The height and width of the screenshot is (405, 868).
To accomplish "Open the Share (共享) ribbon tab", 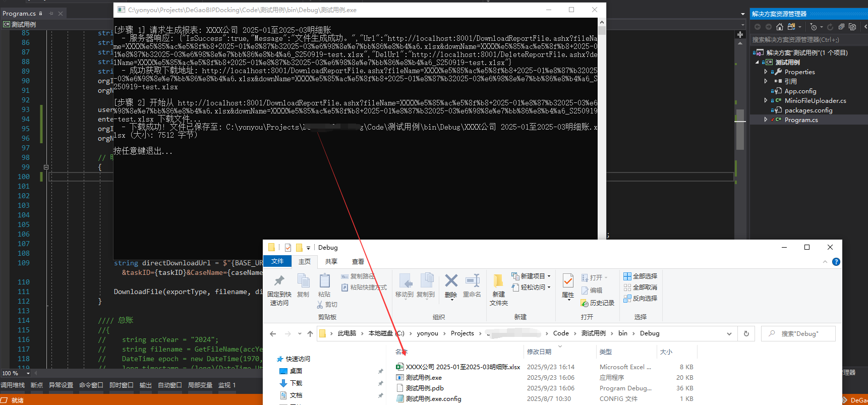I will pyautogui.click(x=331, y=261).
